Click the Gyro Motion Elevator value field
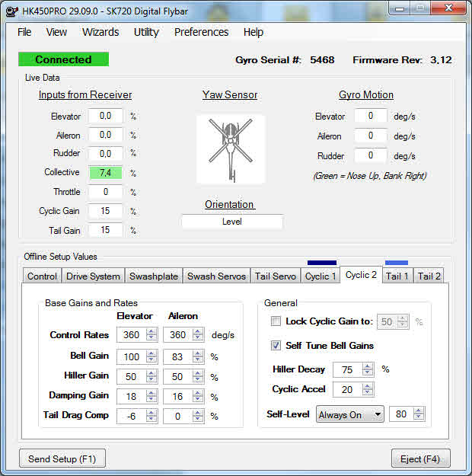The height and width of the screenshot is (476, 472). 371,116
